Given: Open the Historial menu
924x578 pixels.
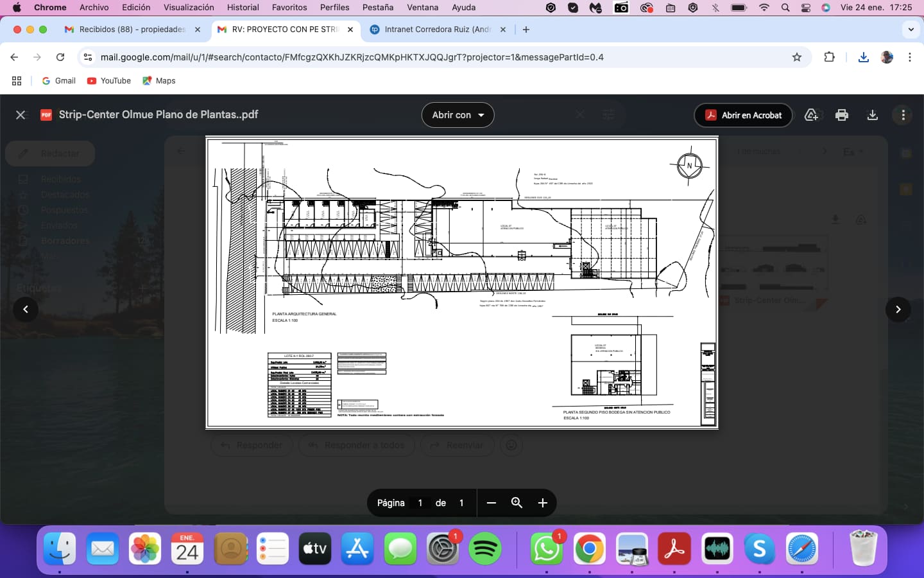Looking at the screenshot, I should pyautogui.click(x=243, y=8).
